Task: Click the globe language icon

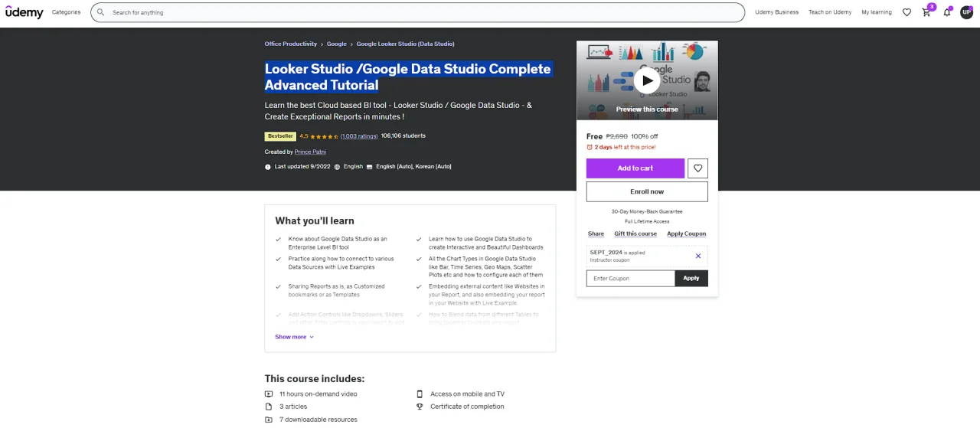Action: pyautogui.click(x=338, y=166)
